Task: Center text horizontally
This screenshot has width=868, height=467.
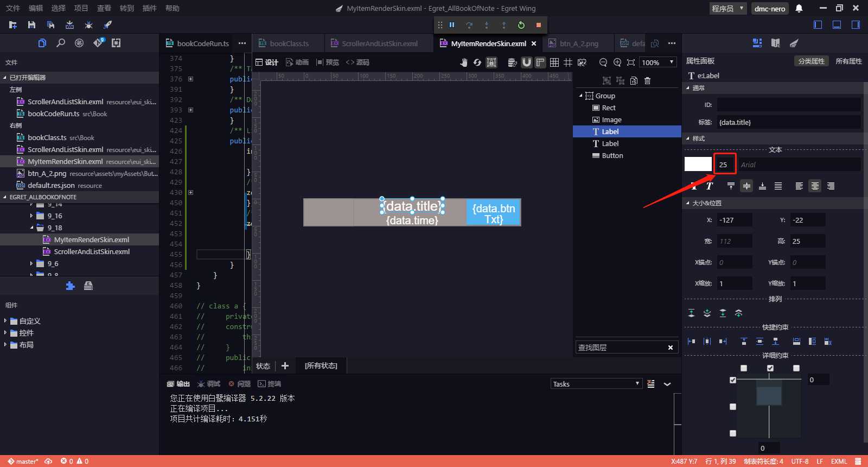Action: (x=815, y=186)
